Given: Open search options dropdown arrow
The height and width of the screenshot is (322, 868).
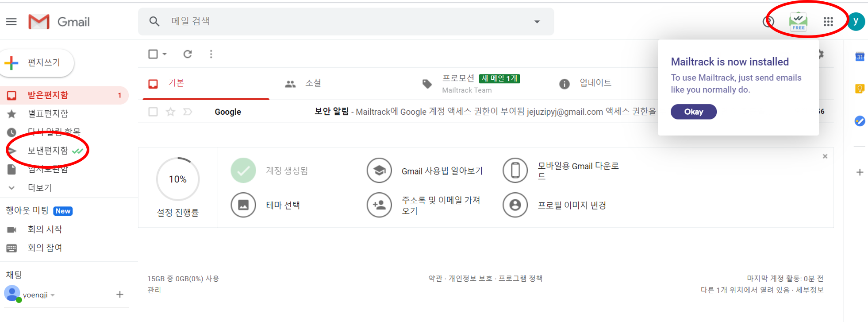Looking at the screenshot, I should tap(537, 21).
